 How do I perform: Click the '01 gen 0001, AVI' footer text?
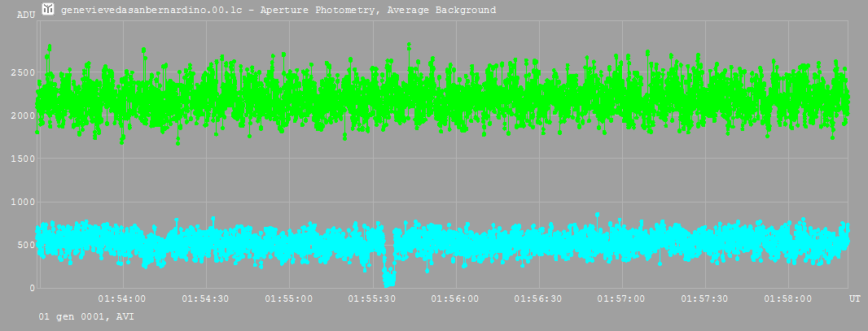pyautogui.click(x=85, y=317)
